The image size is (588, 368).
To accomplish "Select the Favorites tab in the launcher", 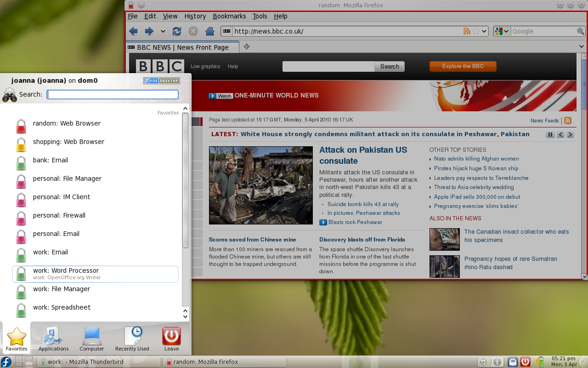I will point(17,339).
